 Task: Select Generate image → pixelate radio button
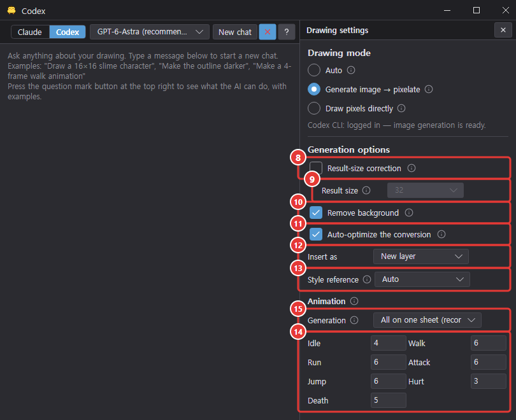point(314,89)
